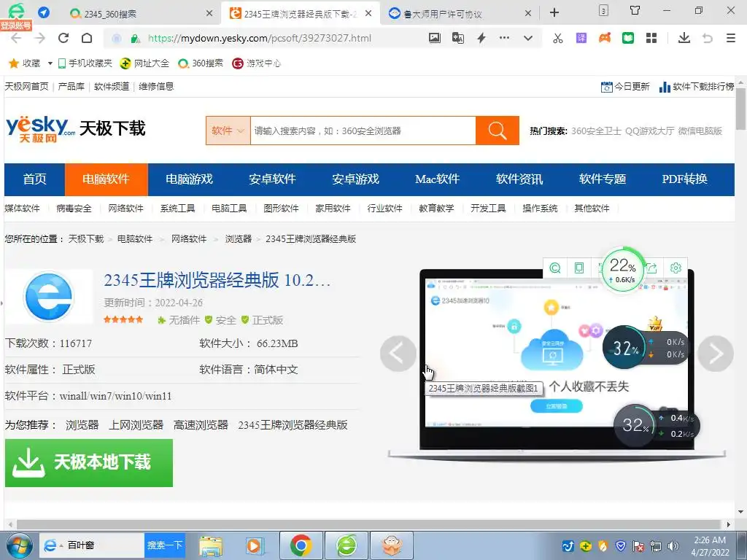This screenshot has height=560, width=747.
Task: Open the login account badge
Action: click(16, 26)
